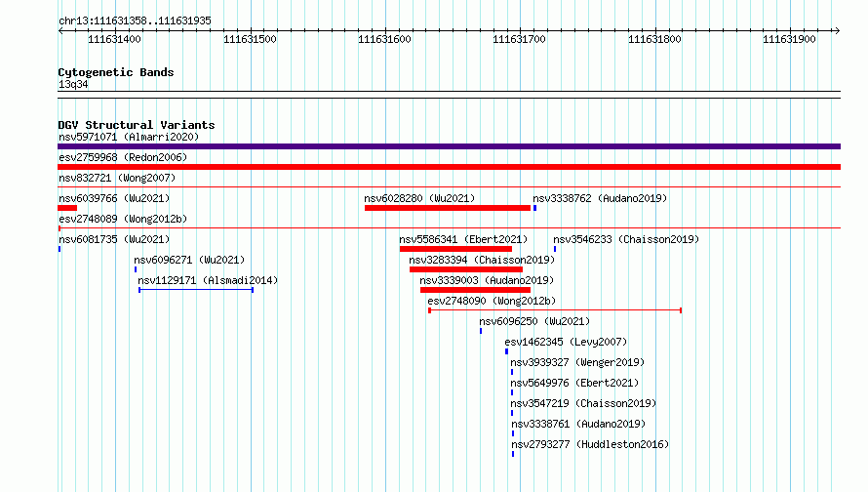Open the nsv3338761 (Audano2019) label
Viewport: 868px width, 492px height.
(x=578, y=424)
